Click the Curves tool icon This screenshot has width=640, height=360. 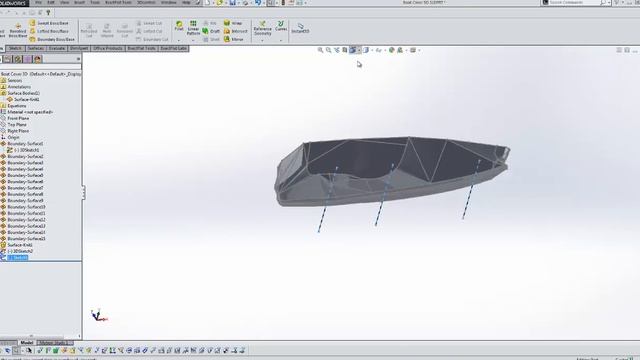281,26
